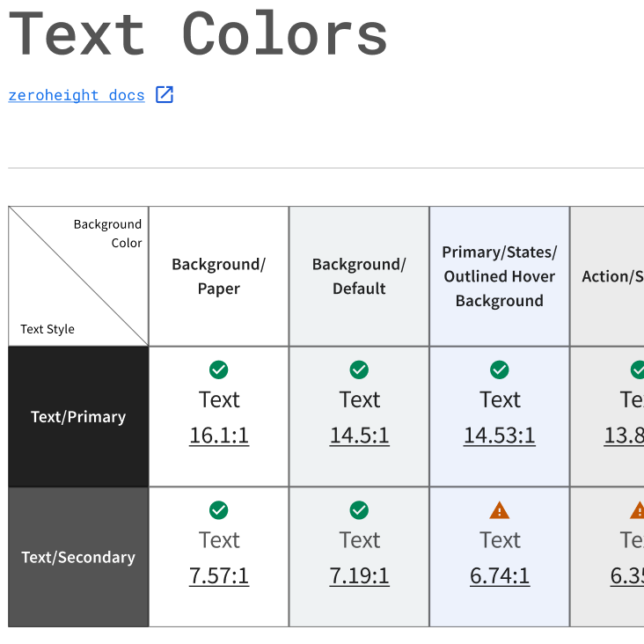Viewport: 644px width, 644px height.
Task: Click sample Text above 14.53:1 ratio
Action: [500, 399]
